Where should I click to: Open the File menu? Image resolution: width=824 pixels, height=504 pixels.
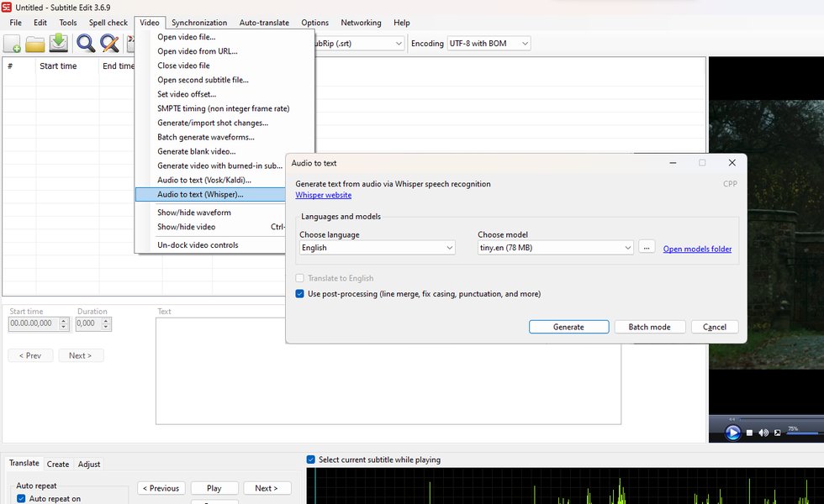pos(16,23)
